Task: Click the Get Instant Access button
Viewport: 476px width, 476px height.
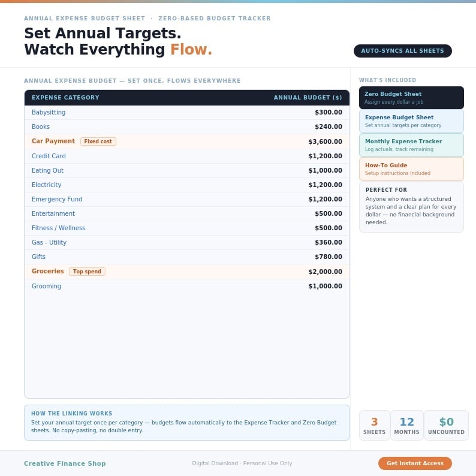Action: [415, 463]
